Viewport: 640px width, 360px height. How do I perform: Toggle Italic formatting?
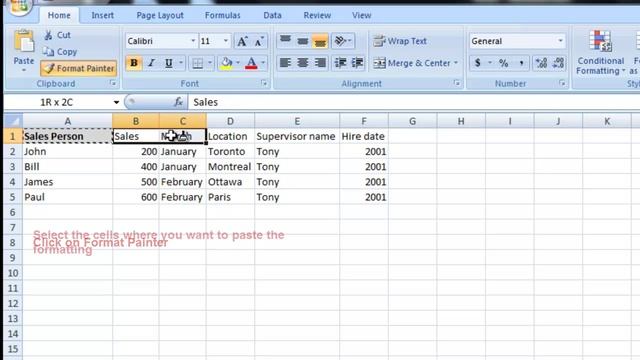tap(151, 63)
